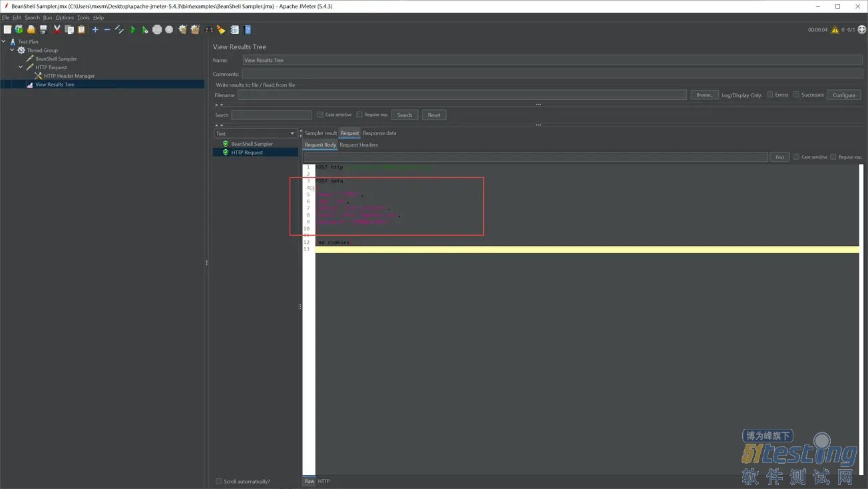Start the test with green play icon
Screen dimensions: 868x489
tap(133, 29)
